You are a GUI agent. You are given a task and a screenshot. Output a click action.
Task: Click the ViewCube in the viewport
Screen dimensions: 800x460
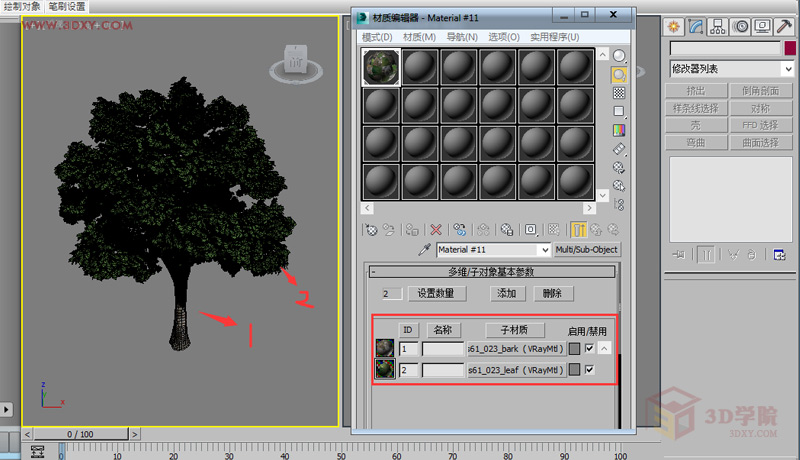pyautogui.click(x=296, y=64)
